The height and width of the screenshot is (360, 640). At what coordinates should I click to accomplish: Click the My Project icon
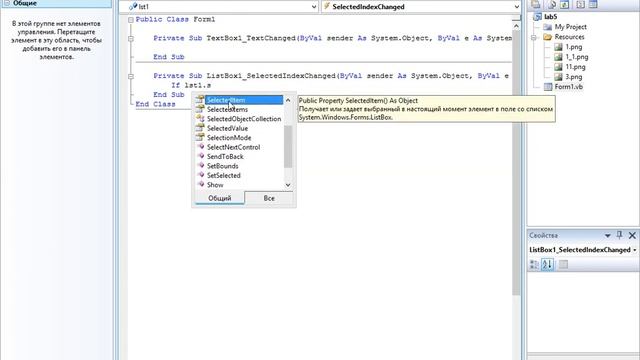(x=547, y=27)
